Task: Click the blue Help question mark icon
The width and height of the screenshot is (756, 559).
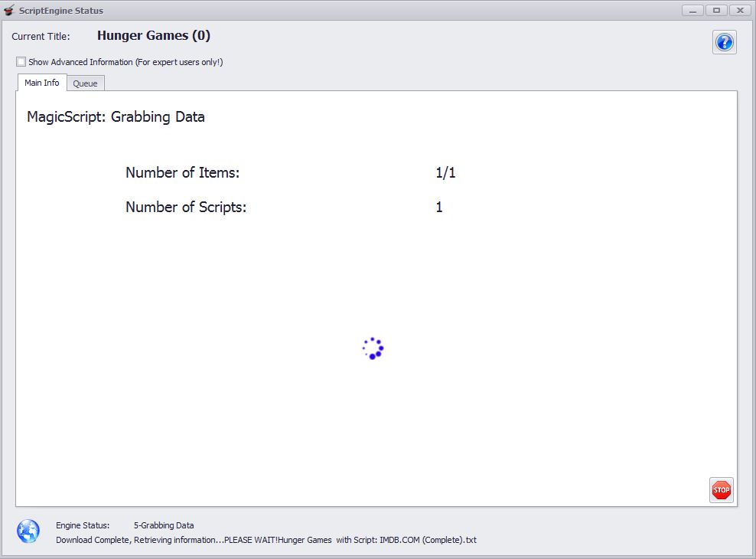Action: click(x=724, y=42)
